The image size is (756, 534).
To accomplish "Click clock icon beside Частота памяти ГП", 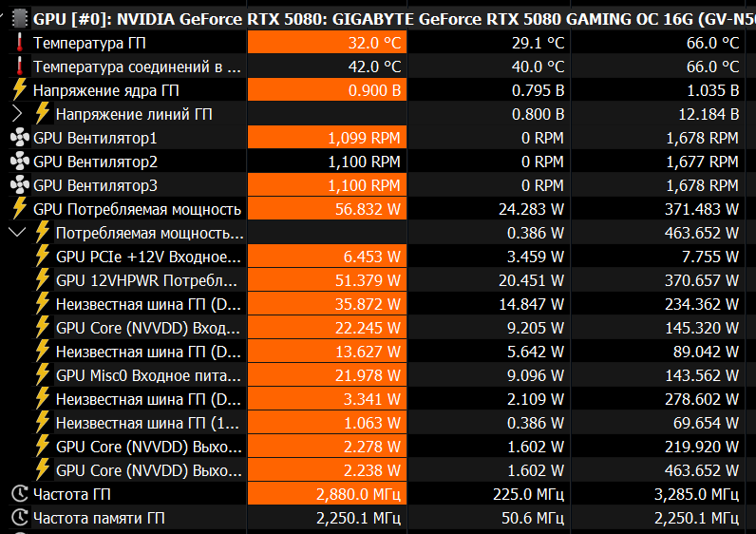I will 20,517.
